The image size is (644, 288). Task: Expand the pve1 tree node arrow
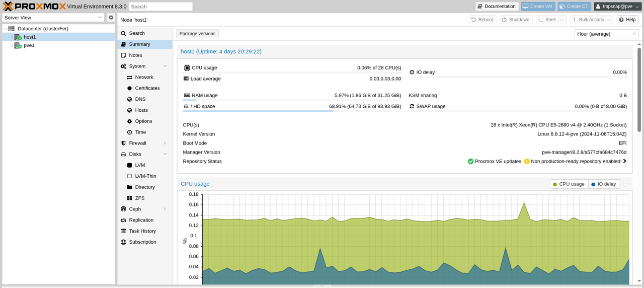[x=12, y=45]
